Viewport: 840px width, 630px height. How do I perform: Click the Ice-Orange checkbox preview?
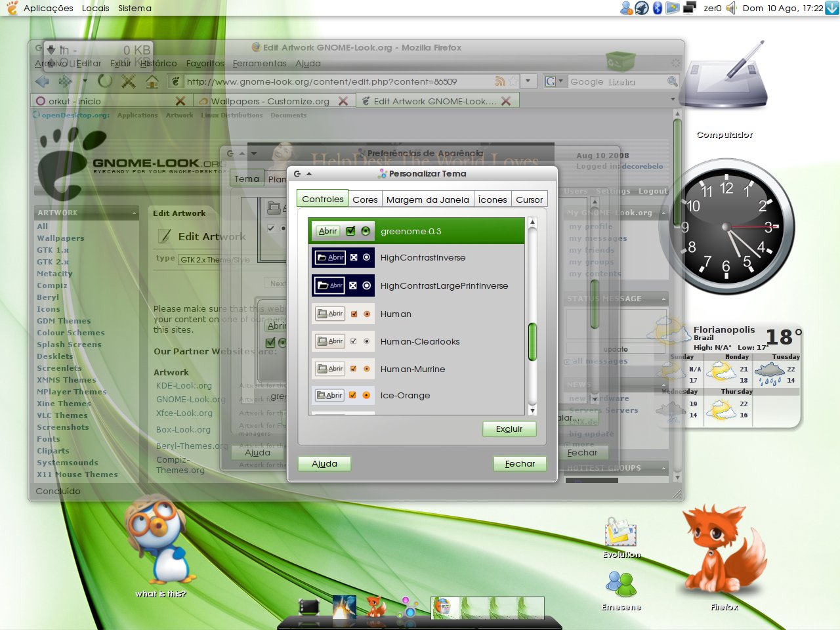coord(353,395)
